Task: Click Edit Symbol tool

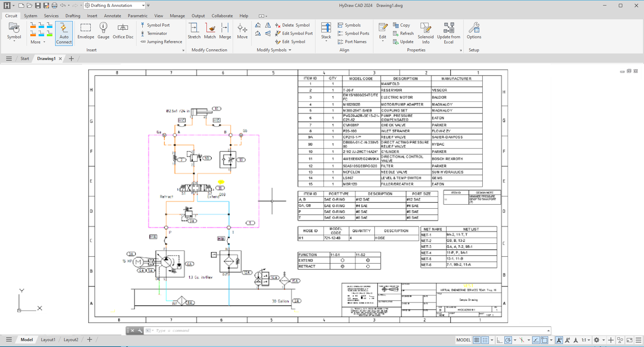Action: [290, 42]
